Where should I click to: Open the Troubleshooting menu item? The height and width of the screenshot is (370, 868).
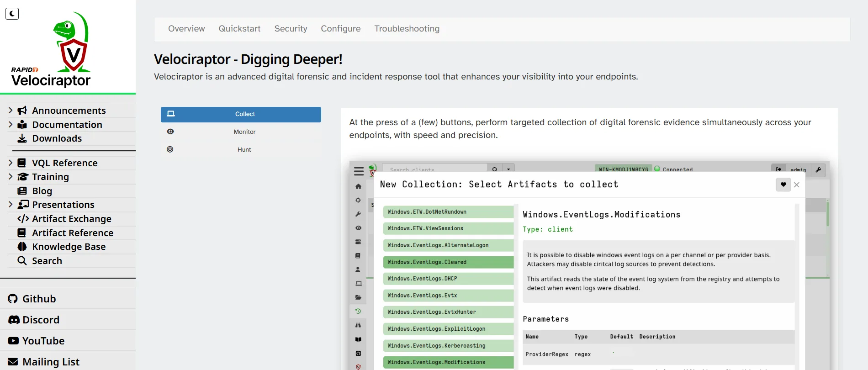[407, 29]
